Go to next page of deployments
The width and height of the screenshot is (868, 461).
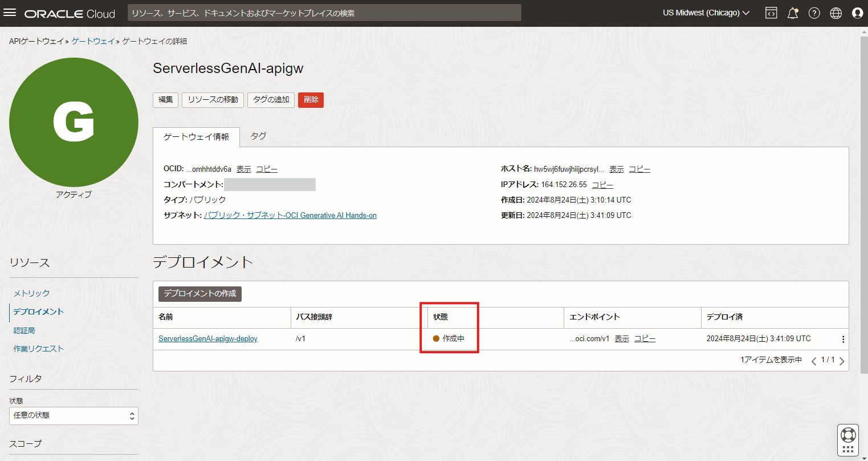842,361
